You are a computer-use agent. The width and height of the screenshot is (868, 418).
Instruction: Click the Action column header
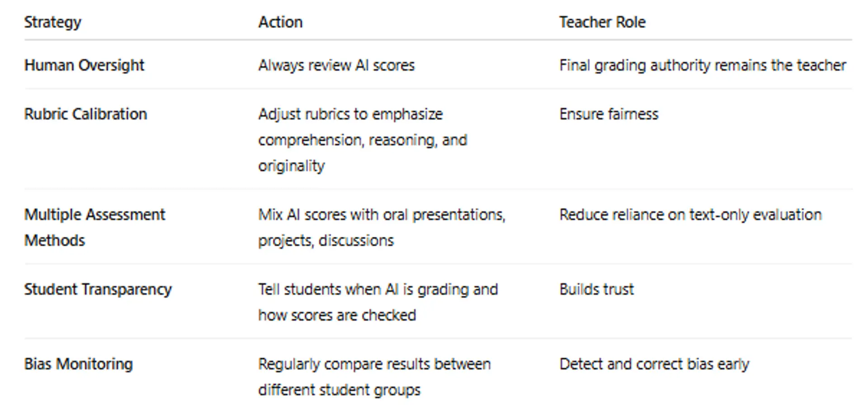[x=280, y=22]
